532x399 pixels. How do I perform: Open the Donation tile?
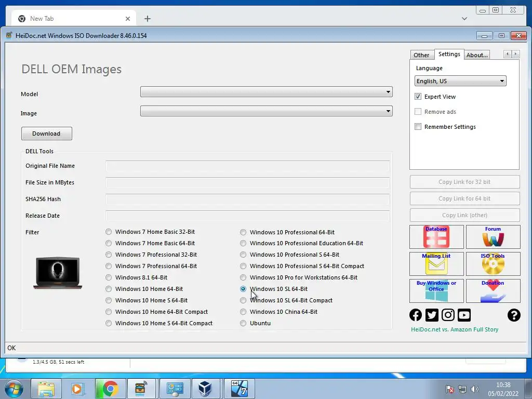493,291
